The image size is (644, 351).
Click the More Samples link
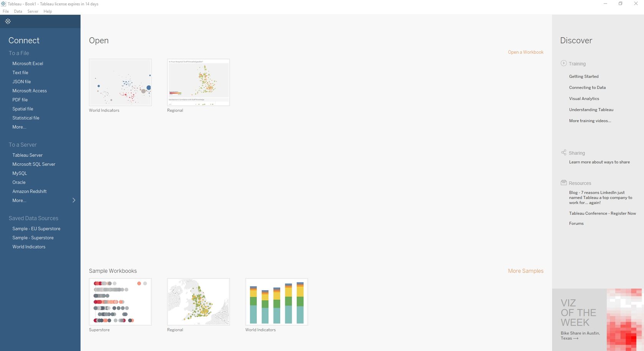click(x=526, y=271)
